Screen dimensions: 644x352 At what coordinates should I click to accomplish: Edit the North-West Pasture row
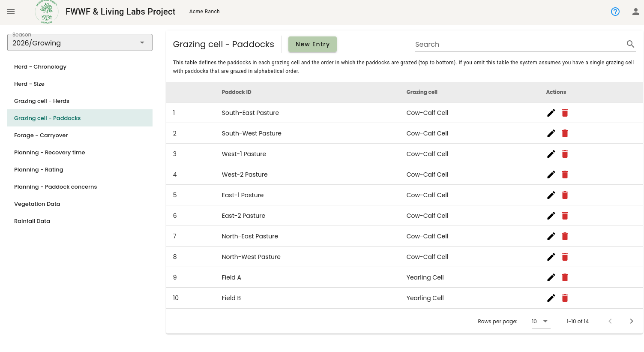point(551,257)
